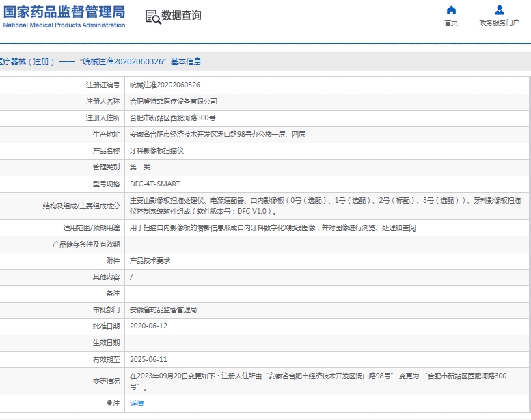Click the 附件 row label
531x420 pixels.
click(x=113, y=261)
